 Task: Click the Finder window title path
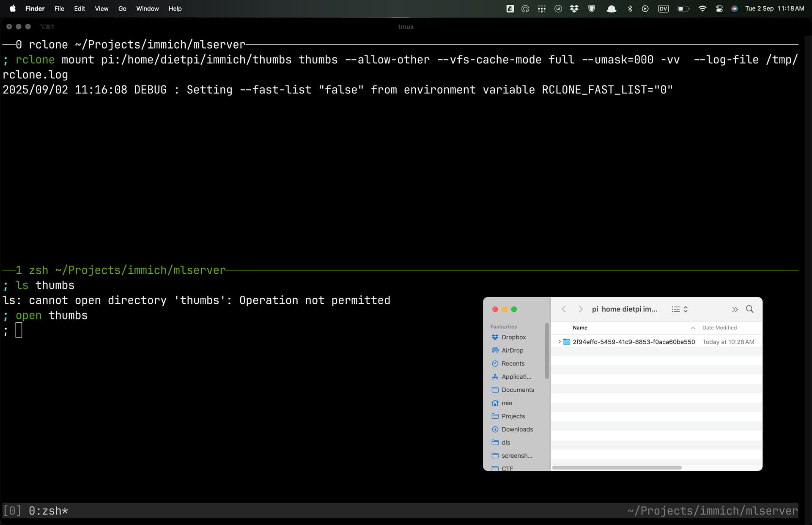tap(624, 309)
